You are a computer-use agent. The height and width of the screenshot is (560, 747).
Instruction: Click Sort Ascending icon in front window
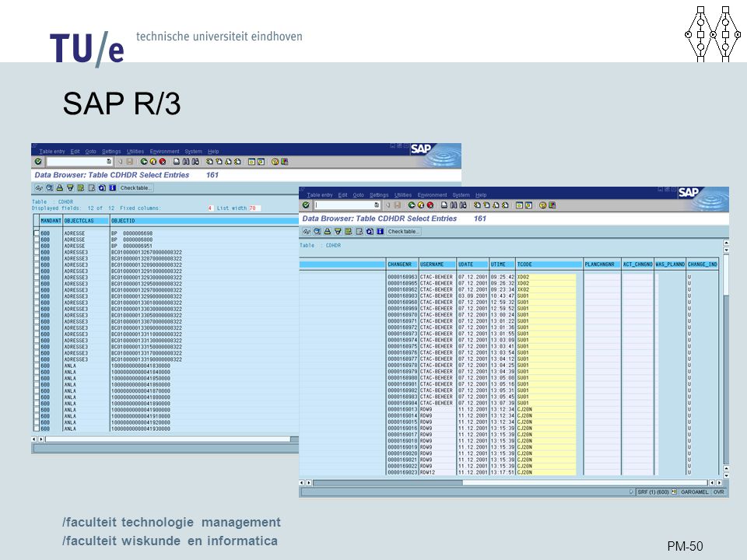[328, 232]
